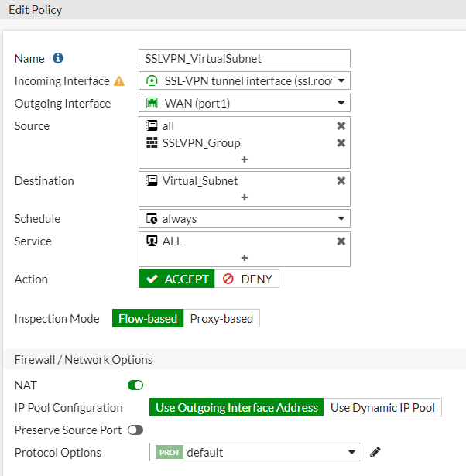Image resolution: width=466 pixels, height=476 pixels.
Task: Choose Use Dynamic IP Pool
Action: coord(382,407)
